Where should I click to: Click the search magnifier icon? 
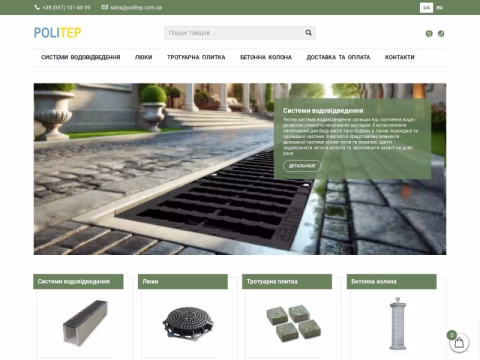tap(308, 32)
